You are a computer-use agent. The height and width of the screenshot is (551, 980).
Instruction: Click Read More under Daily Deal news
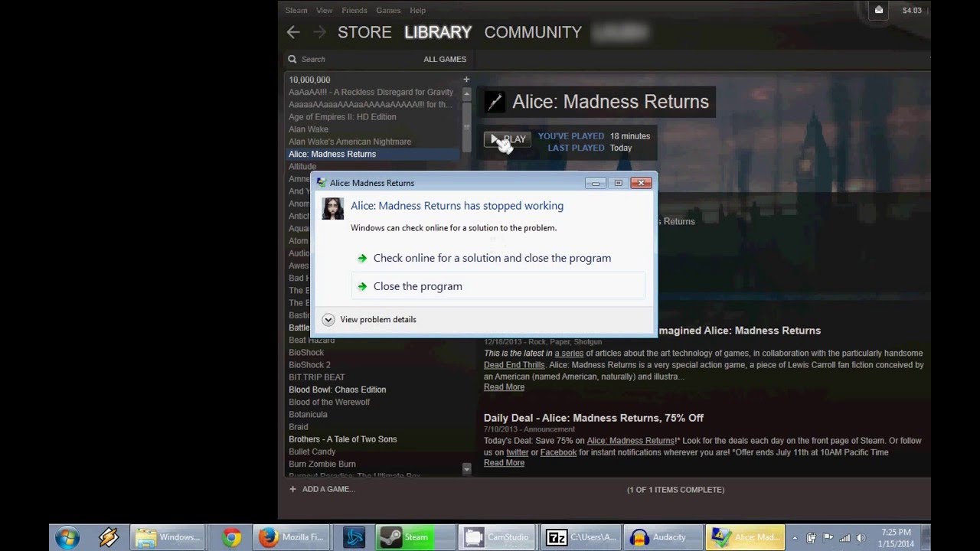[x=504, y=463]
